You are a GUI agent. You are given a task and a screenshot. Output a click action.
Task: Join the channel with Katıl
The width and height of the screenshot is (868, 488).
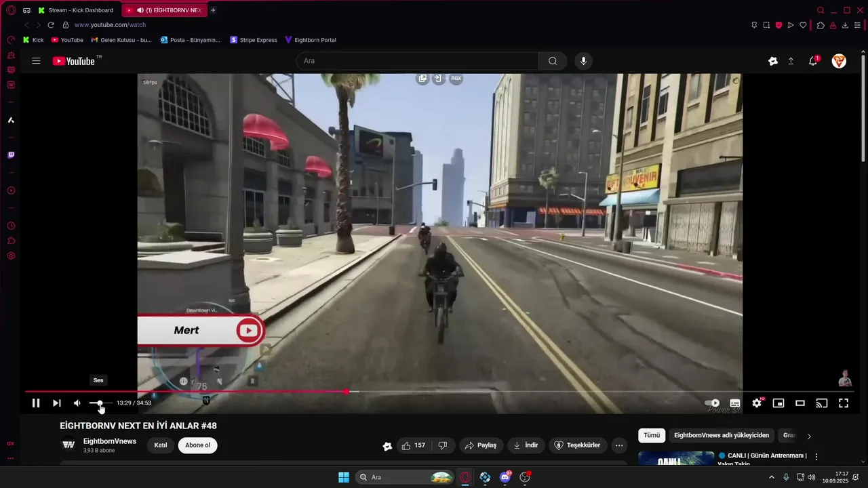(161, 445)
